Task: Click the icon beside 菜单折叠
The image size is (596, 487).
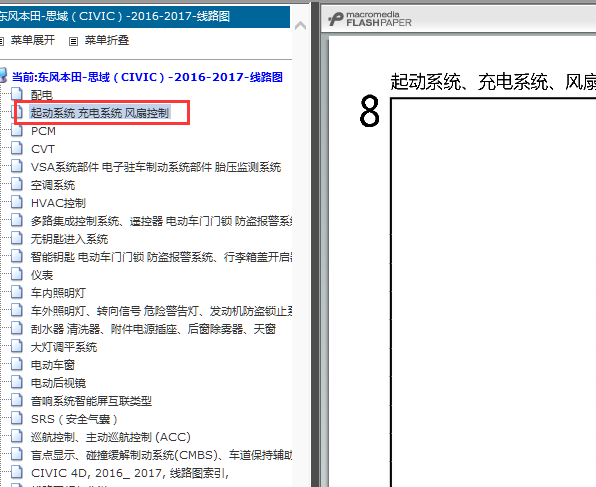Action: [x=73, y=41]
